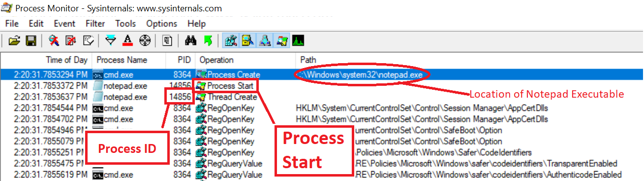Click notepad.exe in the Thread Create row
This screenshot has height=181, width=644.
click(125, 97)
